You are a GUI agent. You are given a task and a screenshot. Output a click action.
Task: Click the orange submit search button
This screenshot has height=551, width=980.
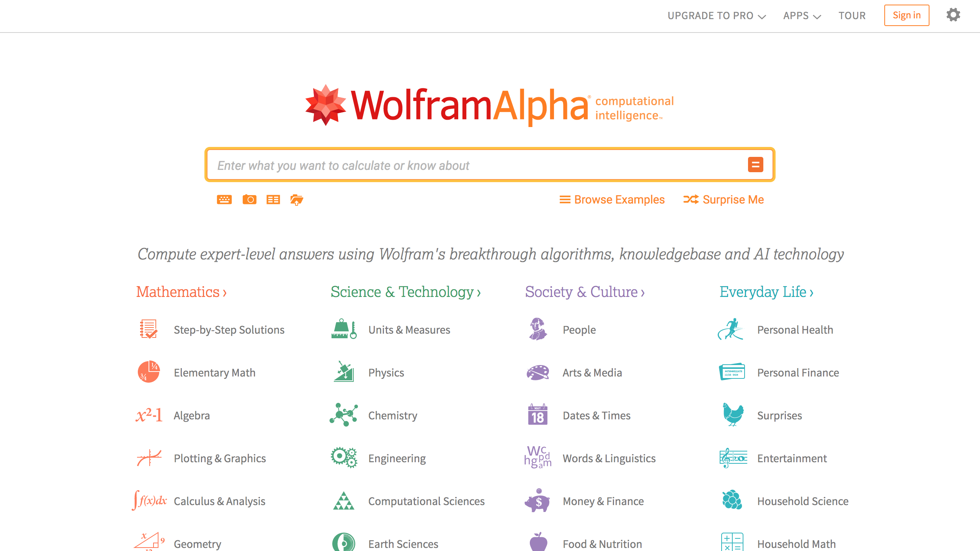pos(755,165)
